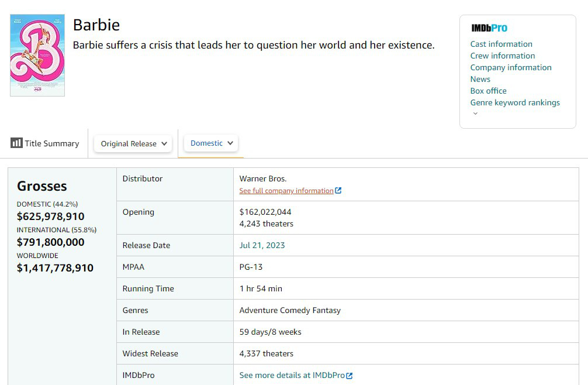Open the News link in IMDbPro box
The height and width of the screenshot is (385, 588).
pyautogui.click(x=480, y=79)
